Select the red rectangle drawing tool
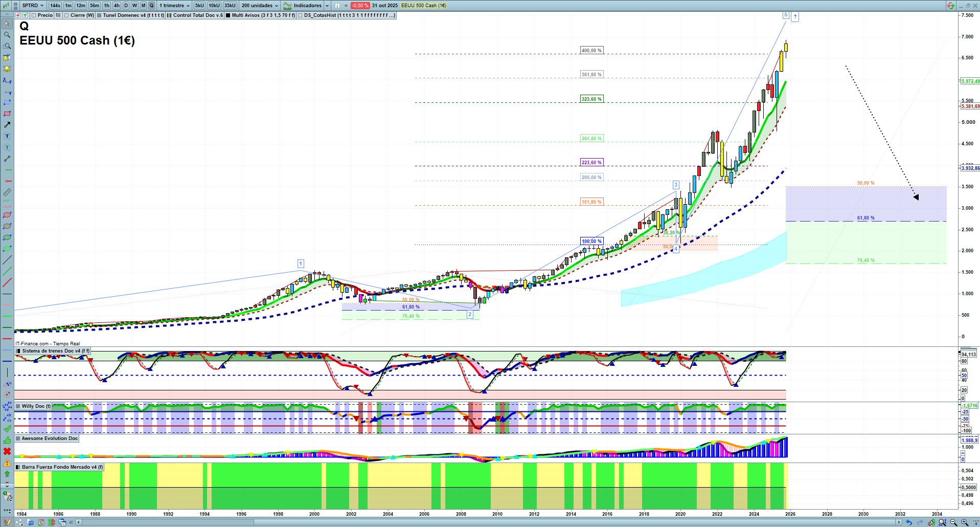Image resolution: width=980 pixels, height=527 pixels. [7, 114]
